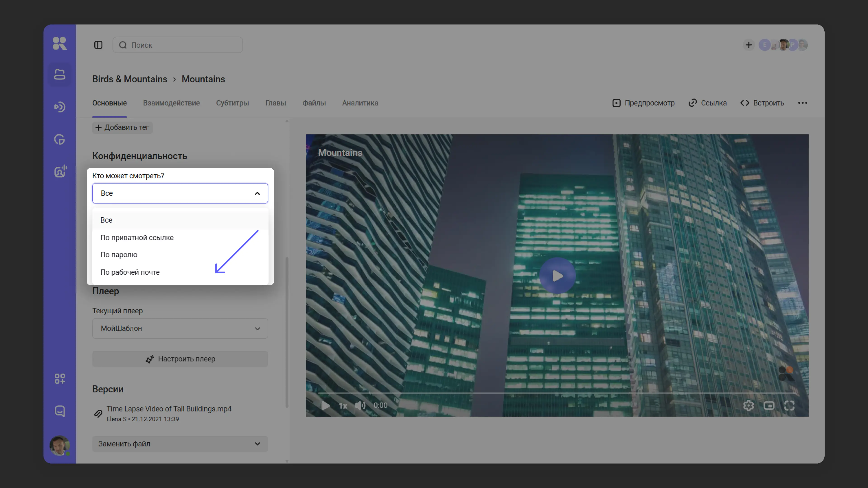The image size is (868, 488).
Task: Toggle video player fullscreen mode
Action: (x=789, y=406)
